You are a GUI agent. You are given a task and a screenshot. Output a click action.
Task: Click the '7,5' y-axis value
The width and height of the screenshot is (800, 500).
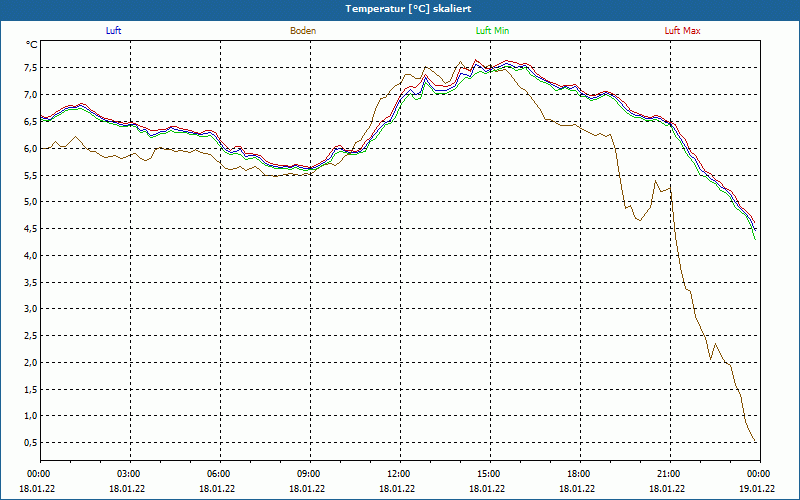click(31, 68)
